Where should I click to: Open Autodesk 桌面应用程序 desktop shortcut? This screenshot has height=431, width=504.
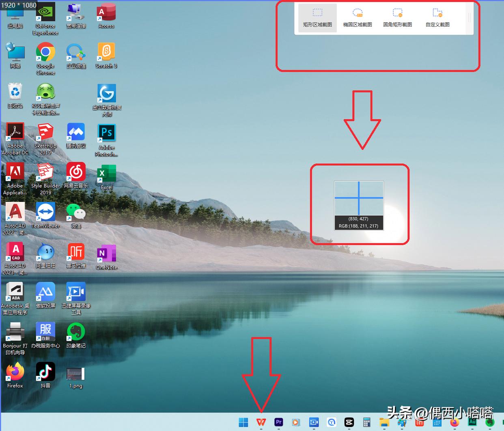click(15, 298)
